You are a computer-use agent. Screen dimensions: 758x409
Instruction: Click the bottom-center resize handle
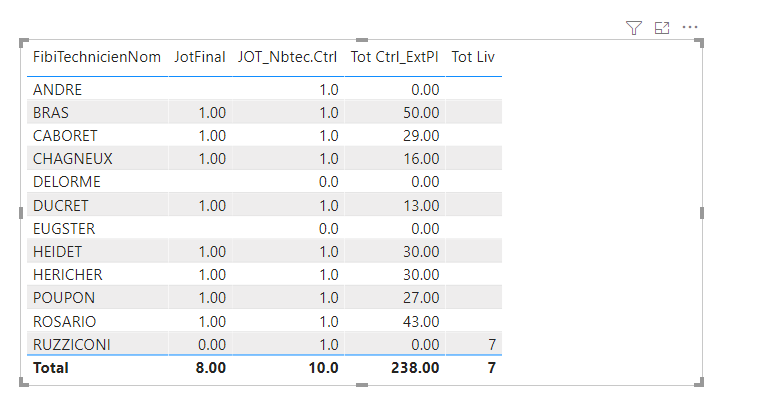pyautogui.click(x=362, y=385)
